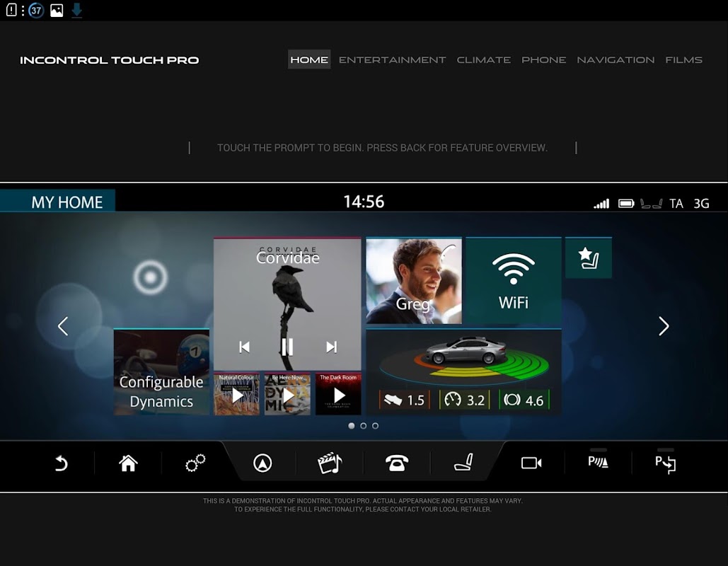Tap the back arrow in bottom bar
Screen dimensions: 728x566
coord(62,463)
